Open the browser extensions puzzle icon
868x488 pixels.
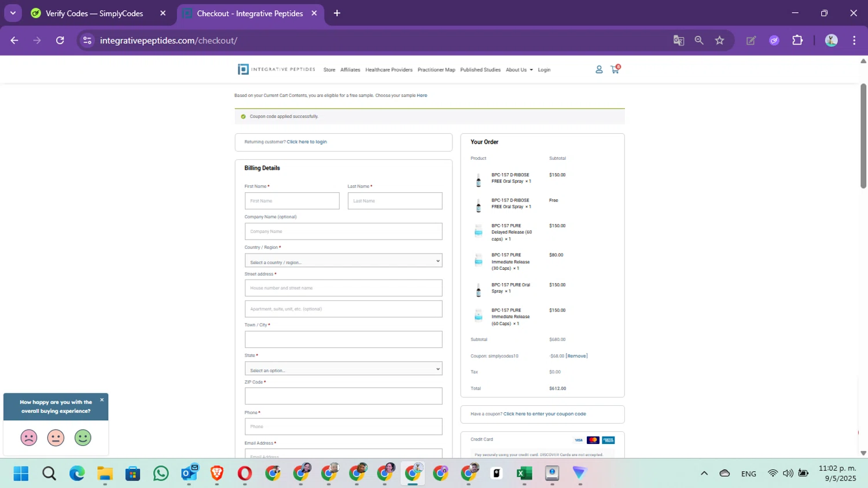point(797,41)
